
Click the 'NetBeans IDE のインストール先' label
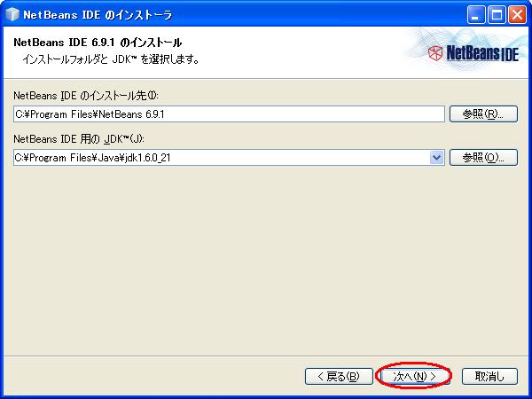[86, 96]
